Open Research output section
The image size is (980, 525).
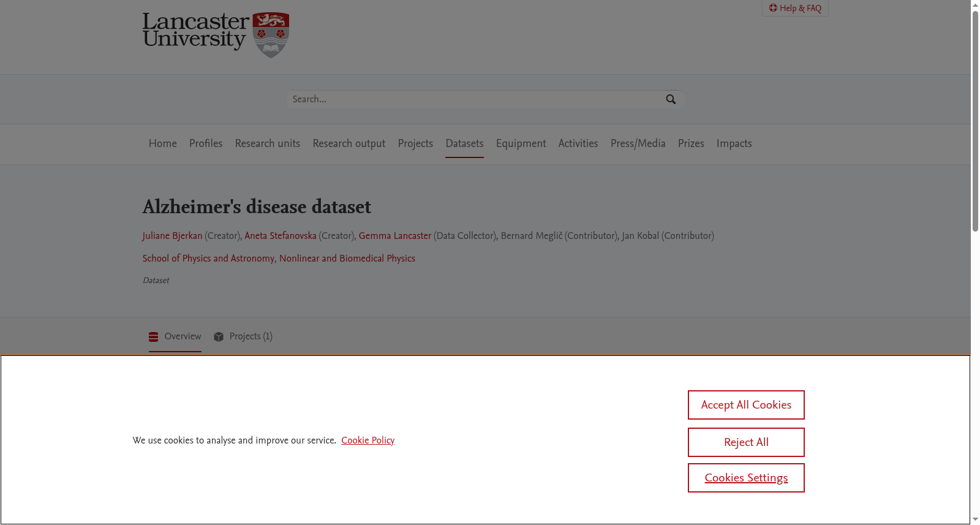[349, 143]
